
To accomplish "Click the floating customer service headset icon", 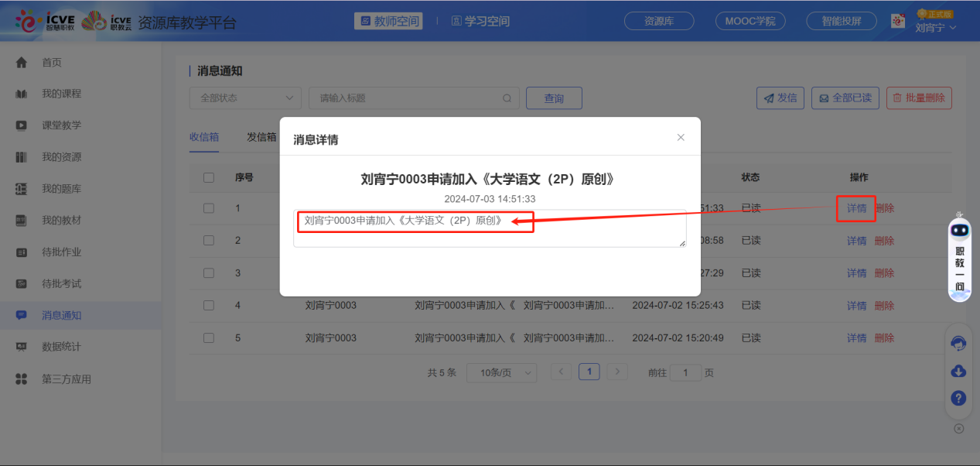I will click(958, 343).
